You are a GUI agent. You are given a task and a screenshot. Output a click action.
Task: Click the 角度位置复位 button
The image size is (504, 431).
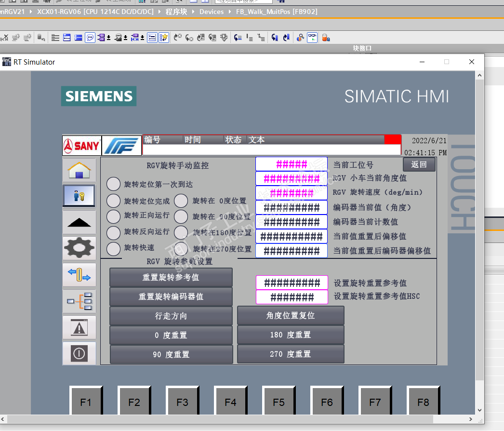[x=291, y=315]
